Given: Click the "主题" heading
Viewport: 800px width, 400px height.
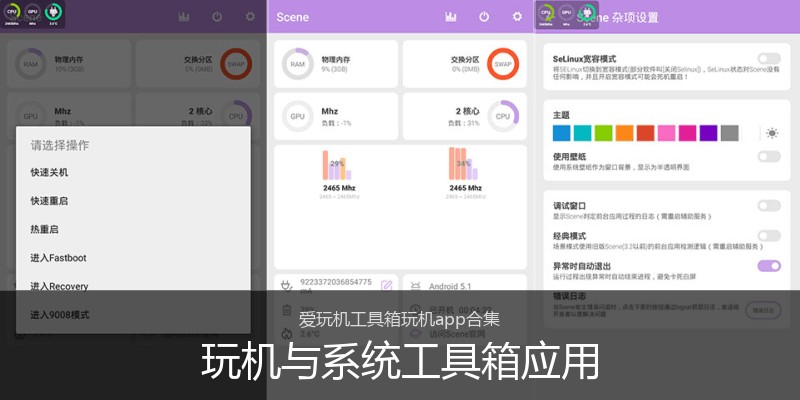Looking at the screenshot, I should coord(561,115).
